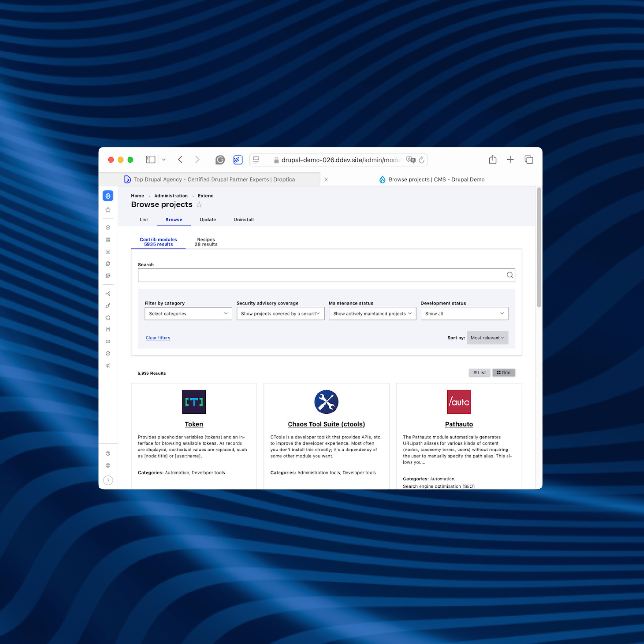Screen dimensions: 644x644
Task: Open the Appearance paintbrush icon in sidebar
Action: pyautogui.click(x=108, y=306)
